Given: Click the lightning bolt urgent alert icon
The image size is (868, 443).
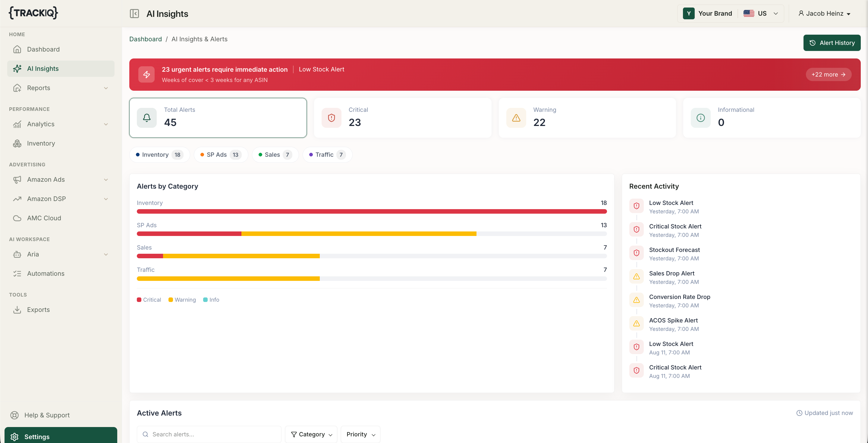Looking at the screenshot, I should coord(146,74).
